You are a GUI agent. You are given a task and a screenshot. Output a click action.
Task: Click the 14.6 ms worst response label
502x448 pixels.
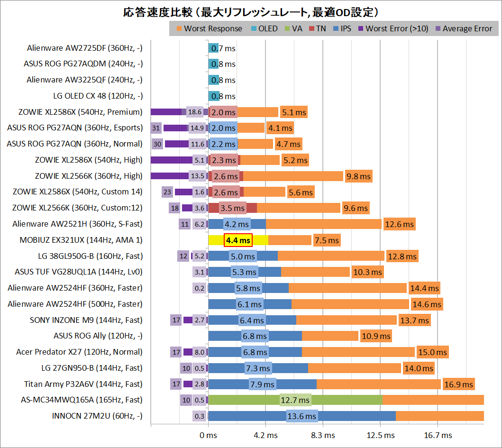pyautogui.click(x=427, y=304)
